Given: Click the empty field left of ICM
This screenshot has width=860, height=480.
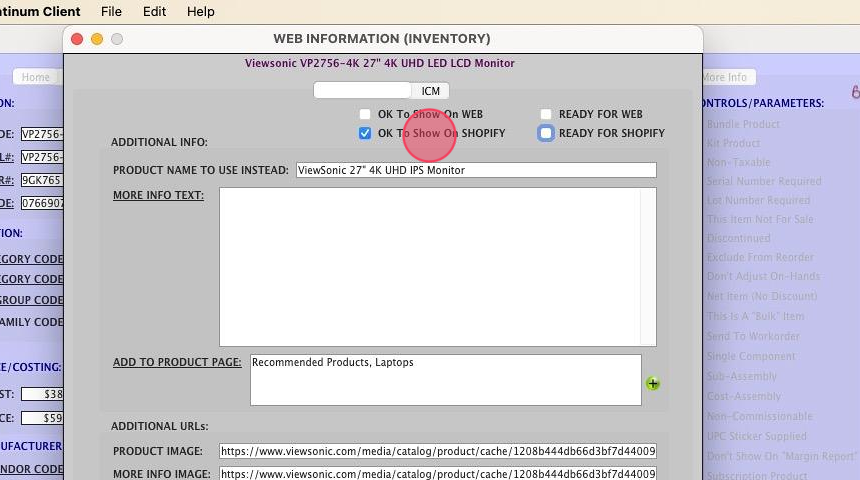Looking at the screenshot, I should click(362, 91).
